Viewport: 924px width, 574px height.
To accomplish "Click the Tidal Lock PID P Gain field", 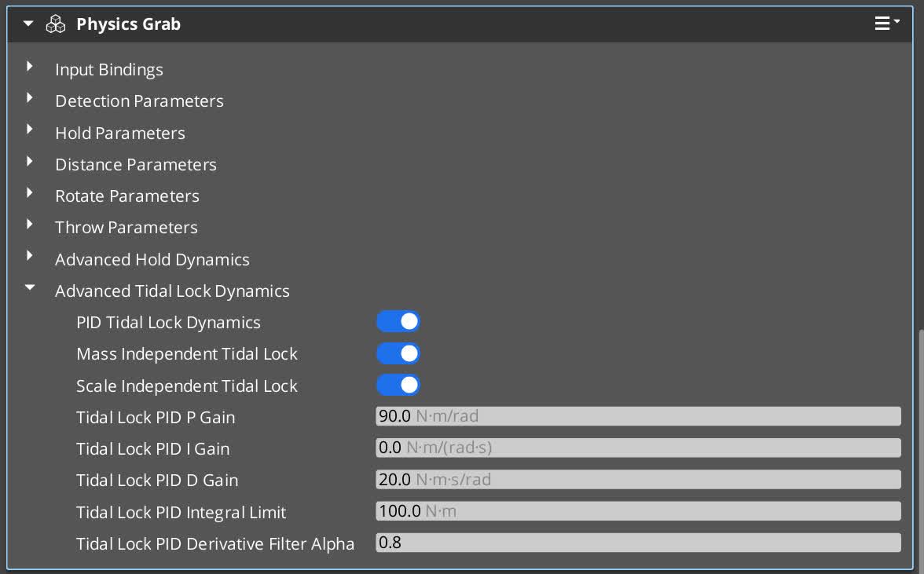I will pyautogui.click(x=637, y=417).
